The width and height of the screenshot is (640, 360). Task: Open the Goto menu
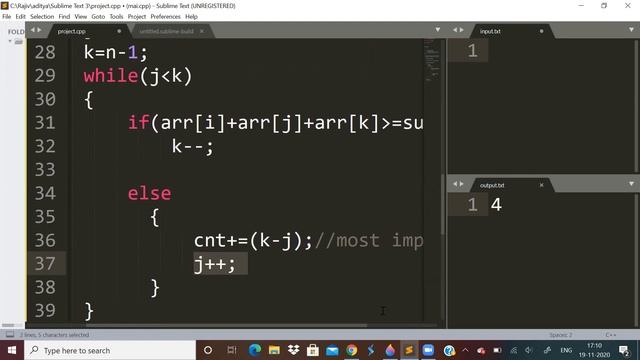coord(98,17)
